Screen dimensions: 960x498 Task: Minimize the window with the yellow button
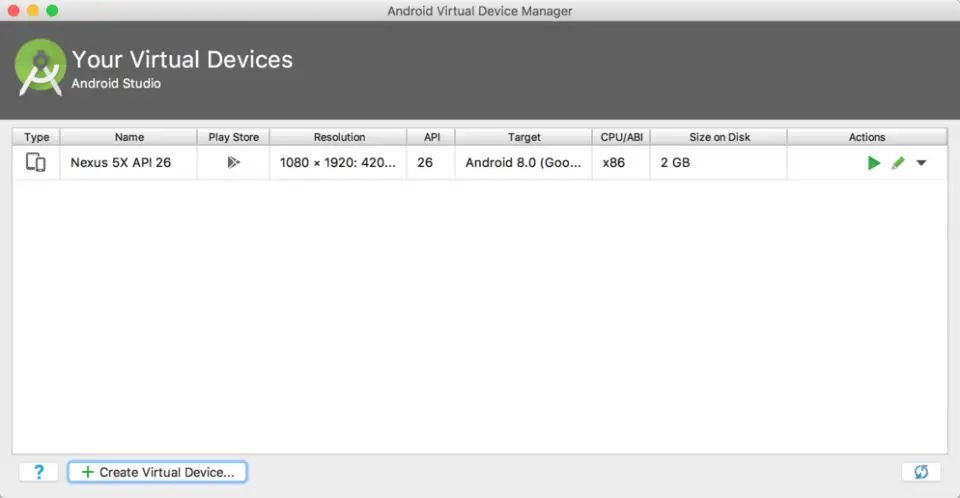tap(32, 11)
